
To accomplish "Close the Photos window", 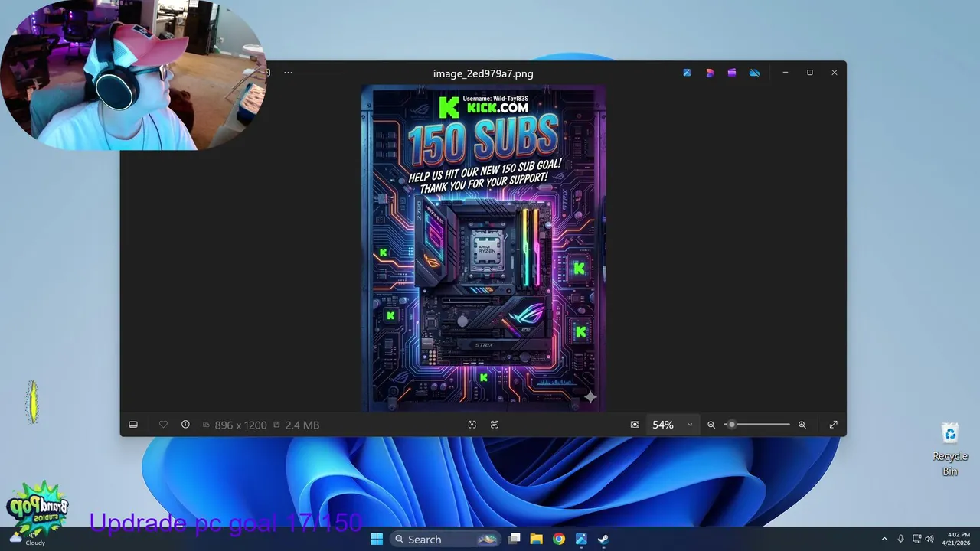I will (835, 73).
